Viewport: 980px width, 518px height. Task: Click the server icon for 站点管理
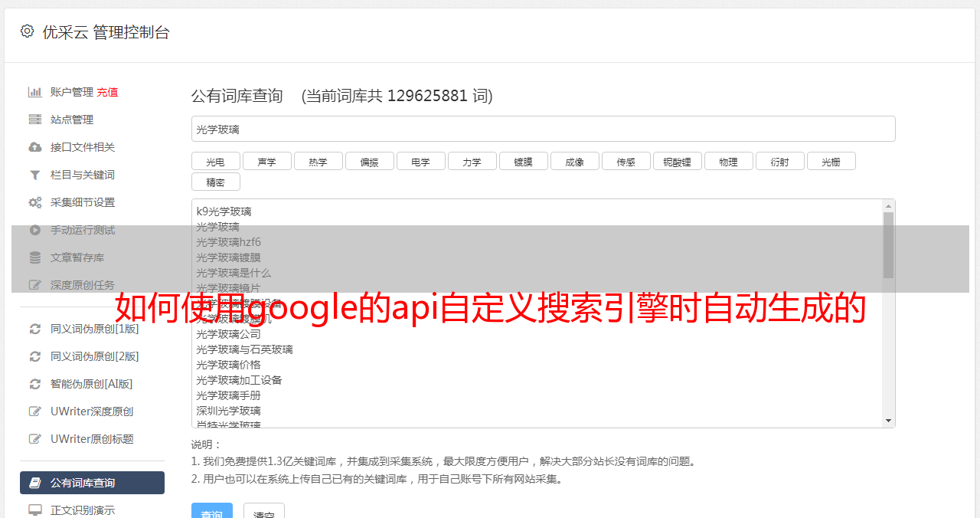pos(34,120)
